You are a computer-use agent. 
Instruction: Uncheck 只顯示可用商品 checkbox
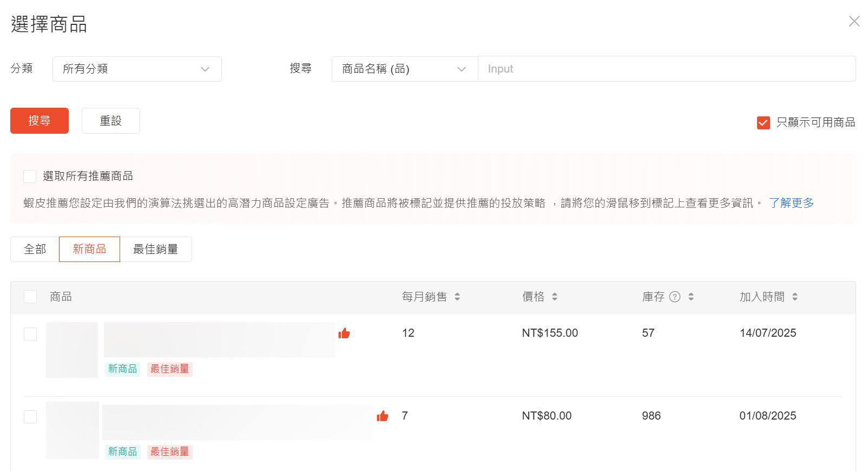tap(763, 123)
